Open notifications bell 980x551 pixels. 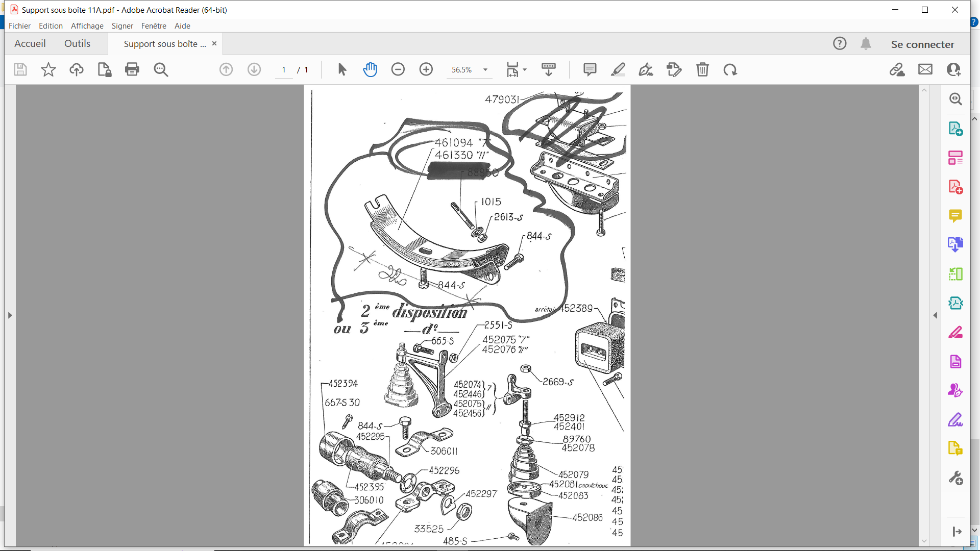(x=866, y=44)
